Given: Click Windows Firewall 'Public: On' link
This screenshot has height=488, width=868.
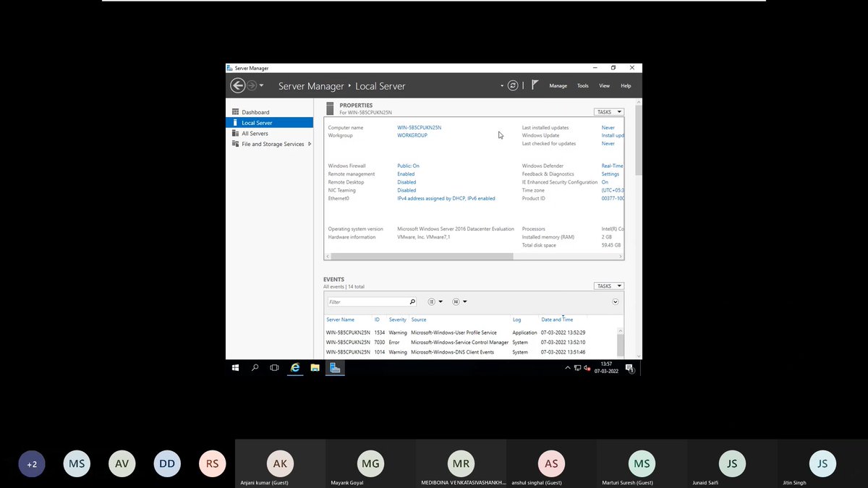Looking at the screenshot, I should (408, 166).
